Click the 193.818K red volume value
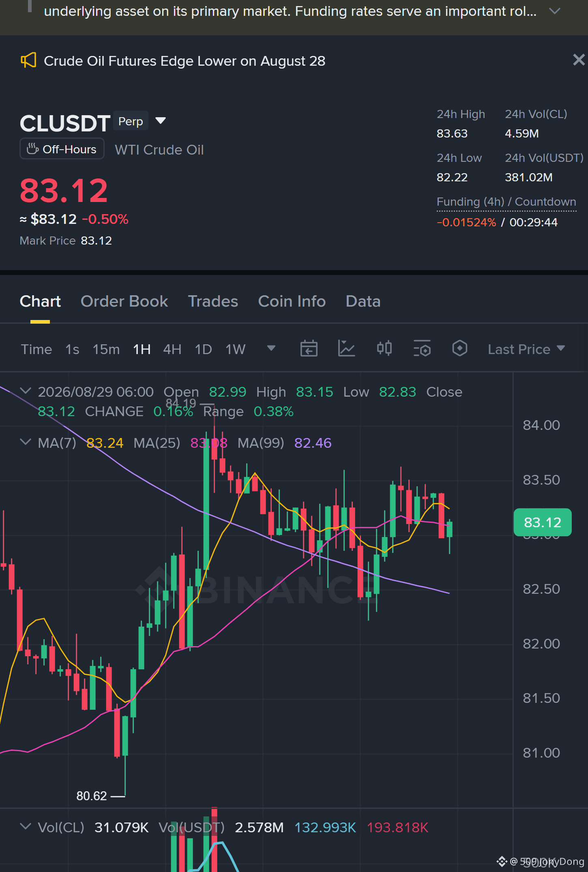The image size is (588, 872). click(x=397, y=827)
